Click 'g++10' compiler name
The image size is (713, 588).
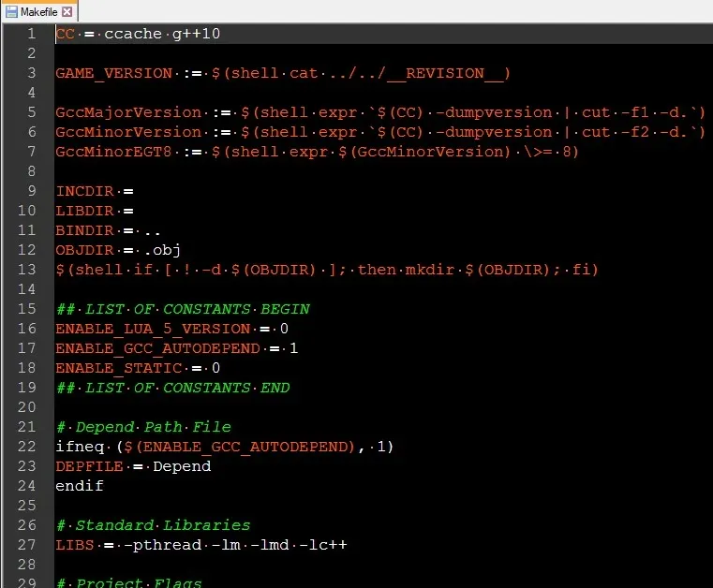click(x=197, y=34)
